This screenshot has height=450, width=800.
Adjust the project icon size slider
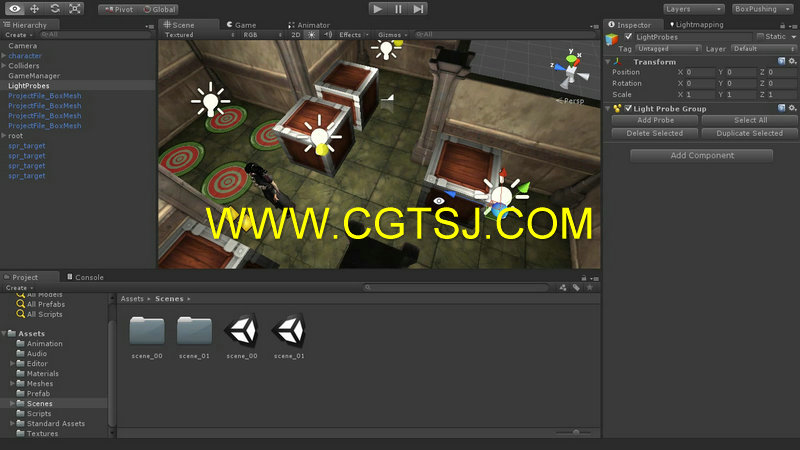point(574,432)
